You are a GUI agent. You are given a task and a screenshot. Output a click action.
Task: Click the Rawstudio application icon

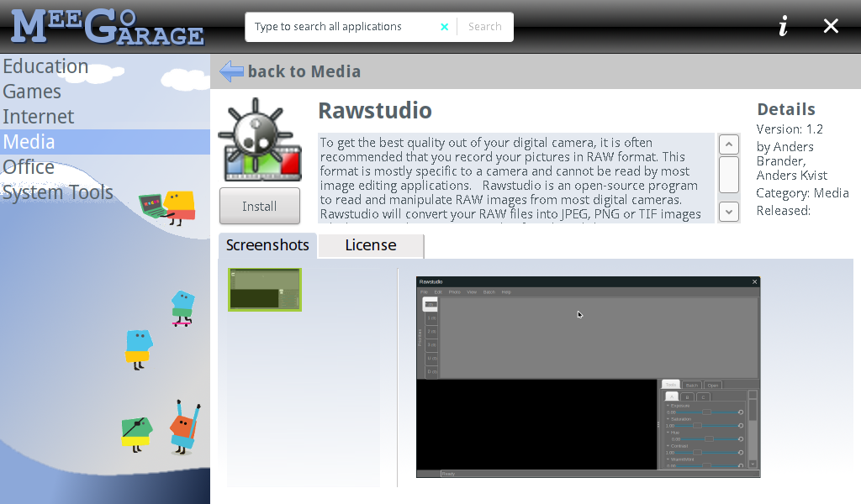click(x=259, y=139)
